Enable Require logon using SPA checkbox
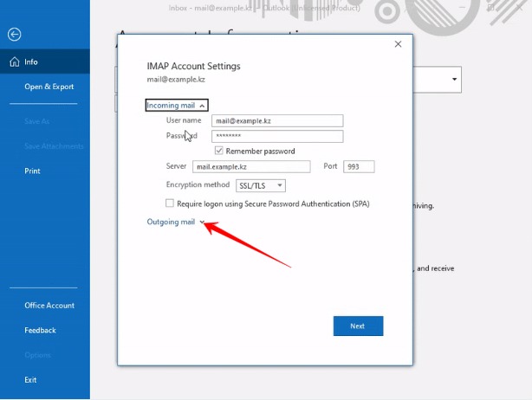The height and width of the screenshot is (400, 532). (170, 203)
